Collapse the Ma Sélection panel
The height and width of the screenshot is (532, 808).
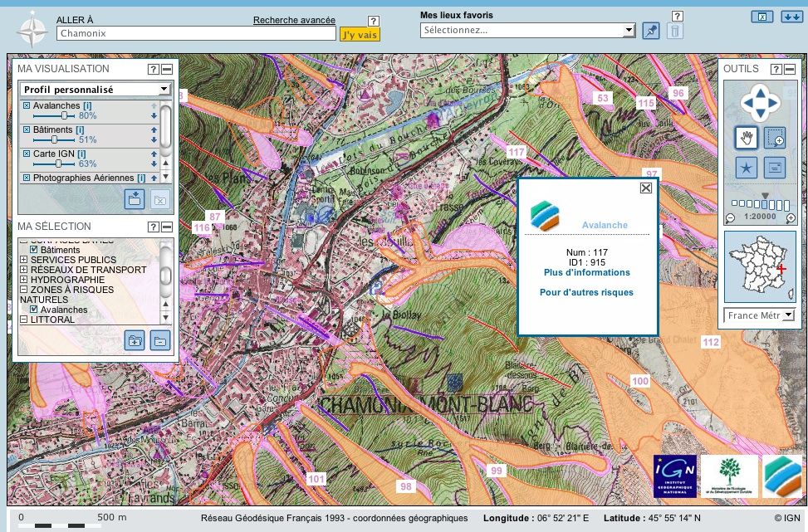pyautogui.click(x=167, y=227)
